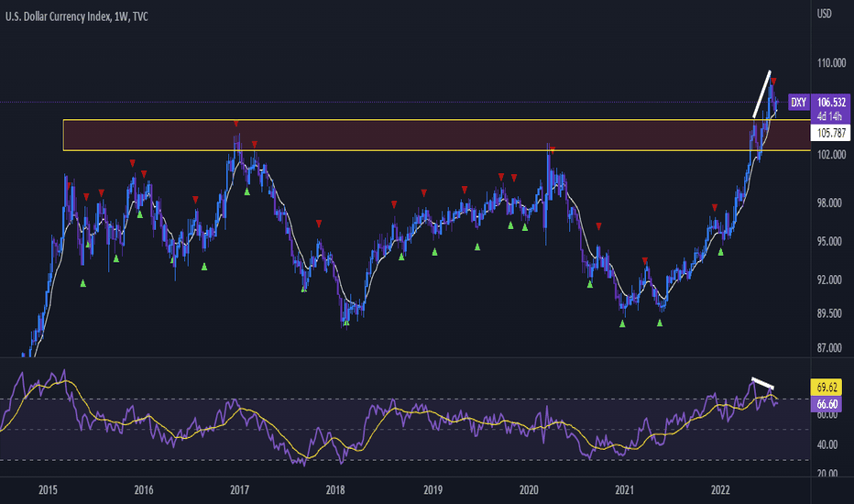Select the yellow-bordered resistance zone rectangle
The height and width of the screenshot is (504, 854).
[x=437, y=135]
